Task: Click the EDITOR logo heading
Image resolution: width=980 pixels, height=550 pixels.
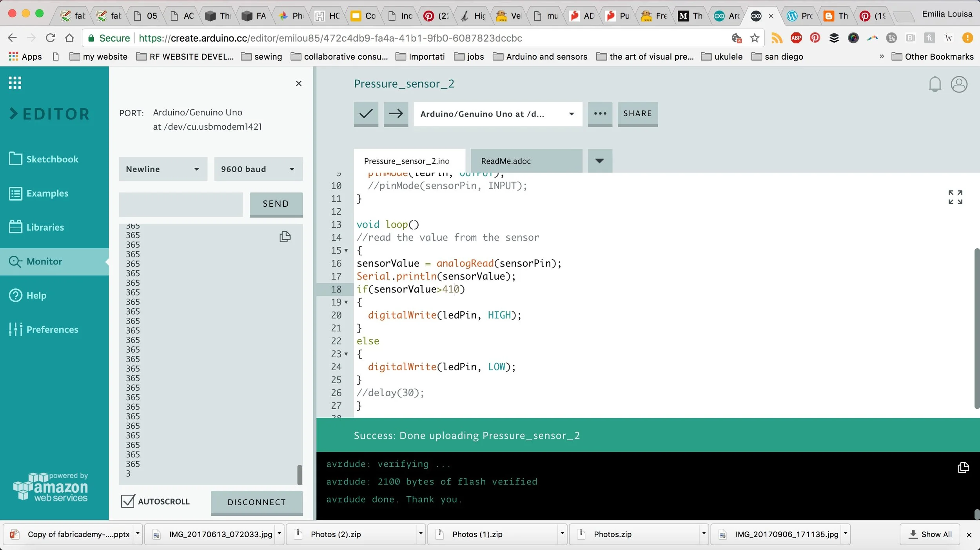Action: pyautogui.click(x=49, y=114)
